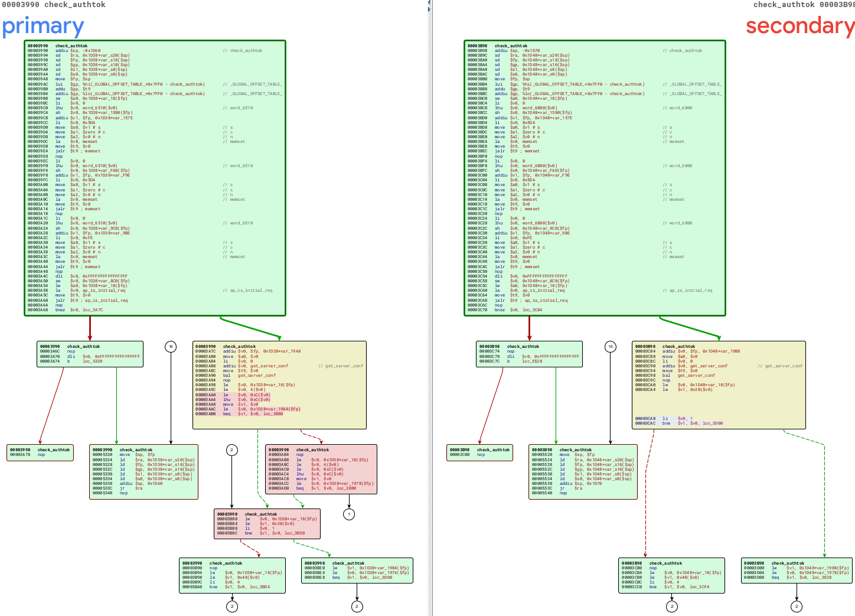Click circle 2 below primary block 00003BE0
855x616 pixels.
(x=357, y=606)
